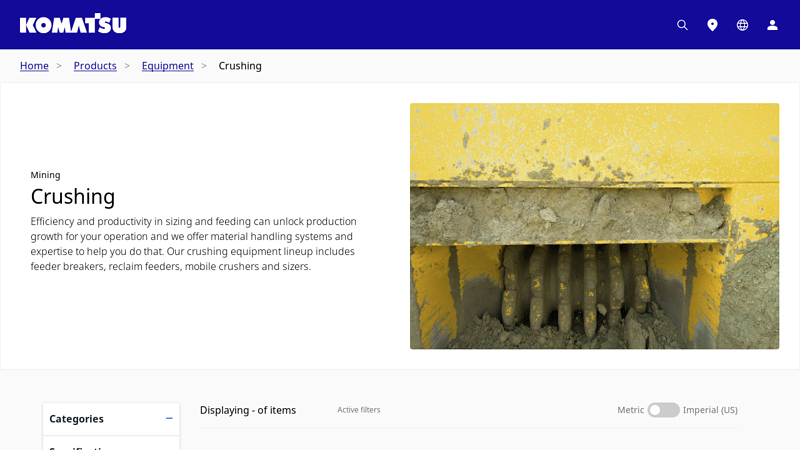This screenshot has width=800, height=450.
Task: Click the crusher hero image
Action: click(x=594, y=226)
